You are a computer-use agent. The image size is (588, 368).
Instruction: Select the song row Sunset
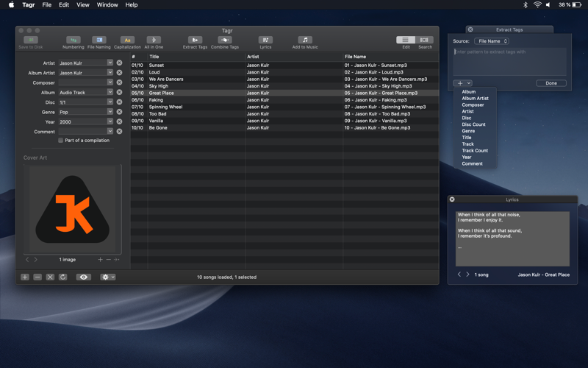coord(284,65)
